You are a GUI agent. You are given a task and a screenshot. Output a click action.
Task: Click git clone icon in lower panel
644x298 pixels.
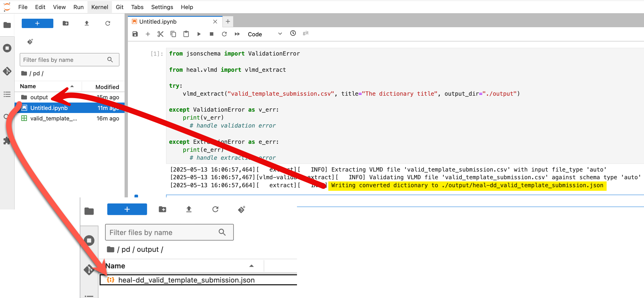241,209
